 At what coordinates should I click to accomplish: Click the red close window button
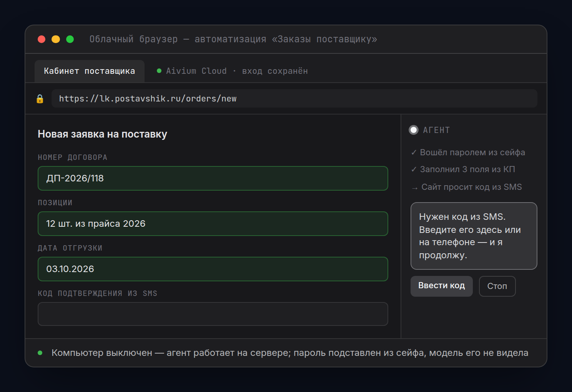(x=42, y=39)
